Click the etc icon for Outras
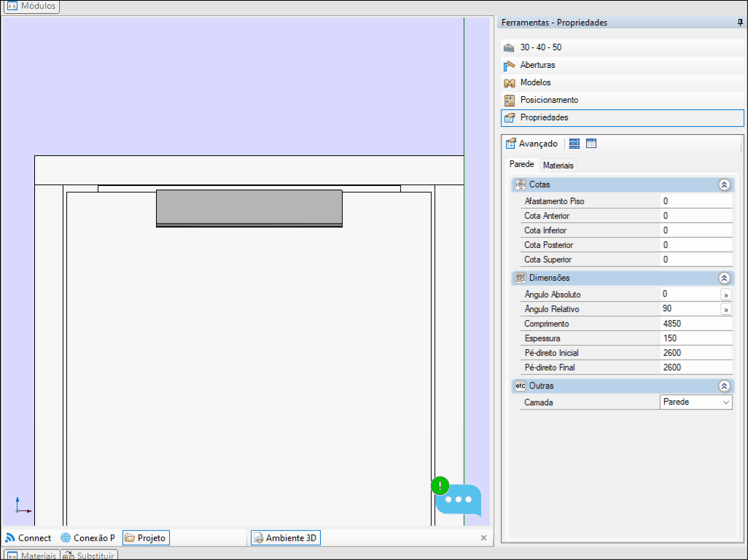748x560 pixels. 521,386
